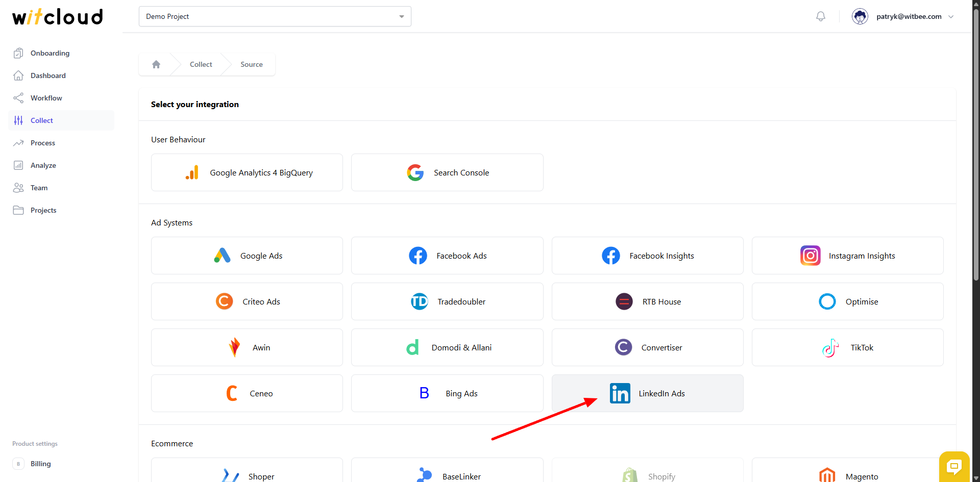Pick the Convertiser integration
This screenshot has height=482, width=980.
click(648, 347)
